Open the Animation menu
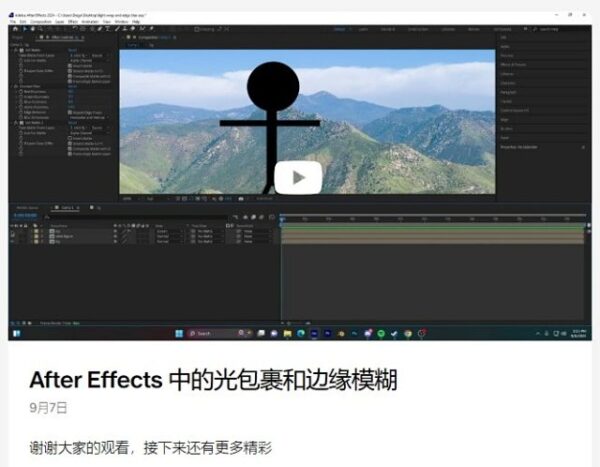The width and height of the screenshot is (600, 467). click(90, 22)
